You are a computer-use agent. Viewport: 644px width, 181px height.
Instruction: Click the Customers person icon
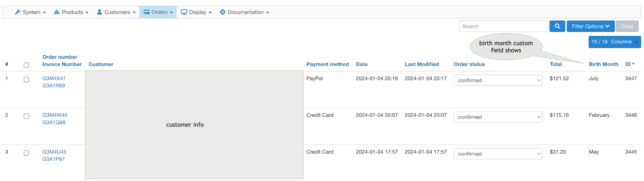point(99,12)
